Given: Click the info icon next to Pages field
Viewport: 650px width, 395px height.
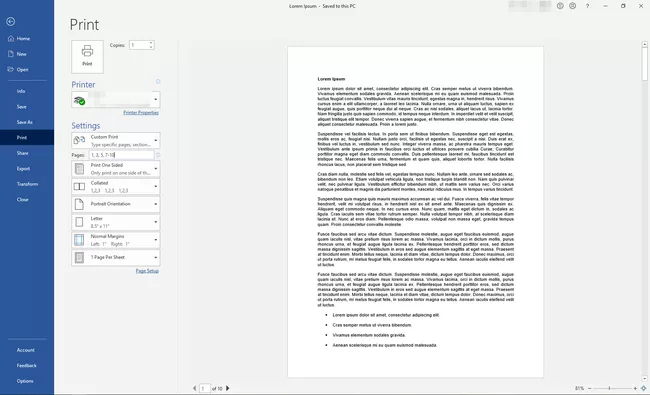Looking at the screenshot, I should coord(158,155).
